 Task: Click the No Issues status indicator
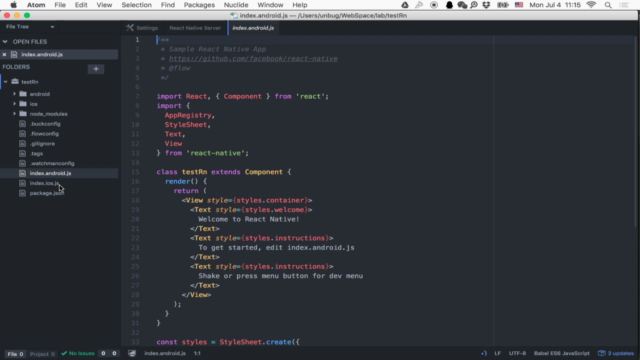[78, 353]
